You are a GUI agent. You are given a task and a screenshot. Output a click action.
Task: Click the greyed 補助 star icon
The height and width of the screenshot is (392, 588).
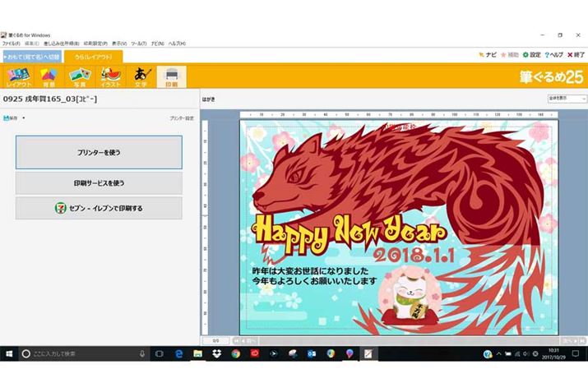coord(510,55)
